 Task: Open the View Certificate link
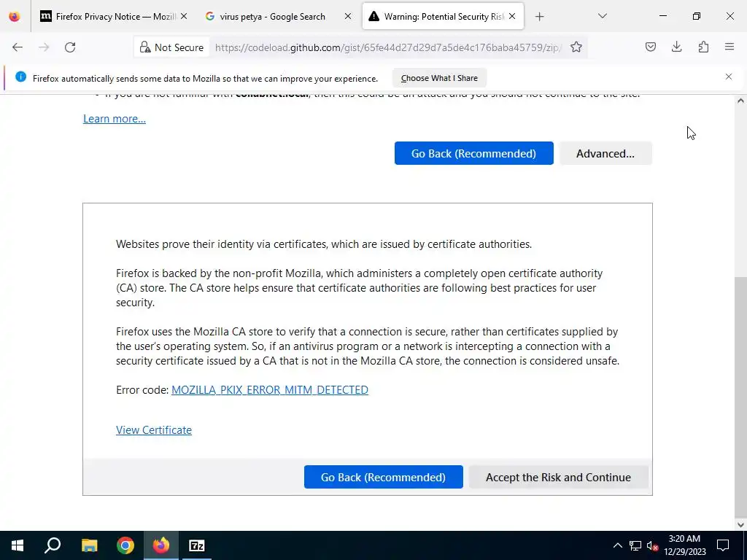[154, 429]
